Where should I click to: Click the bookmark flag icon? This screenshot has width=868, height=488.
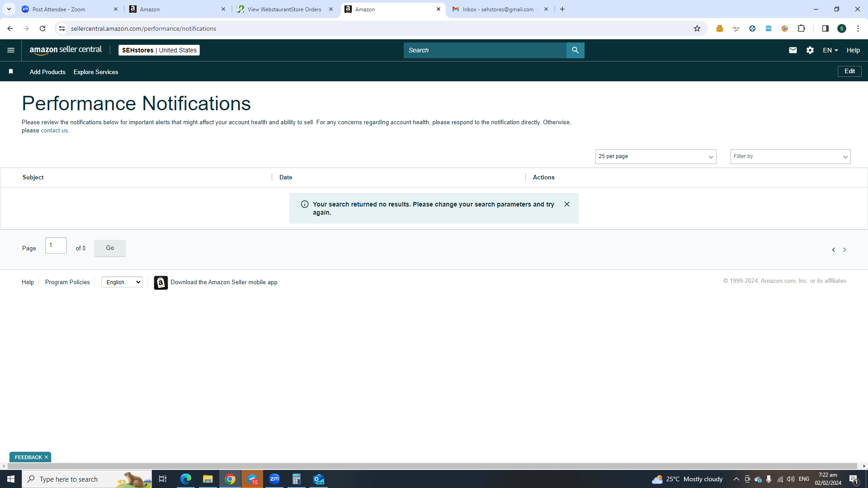tap(11, 72)
